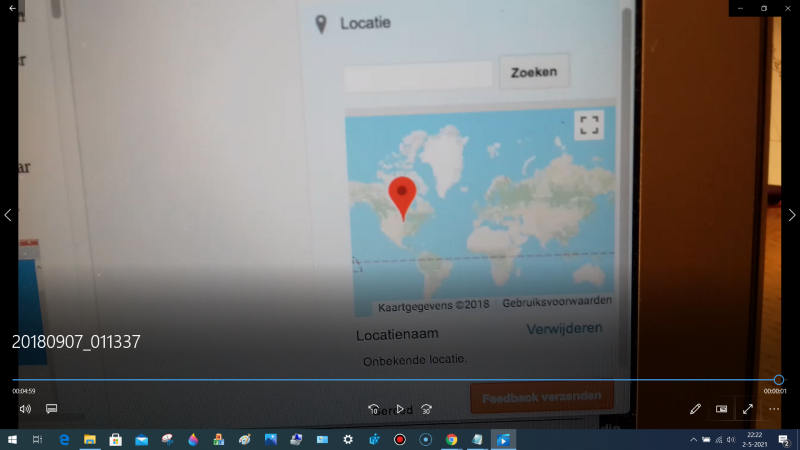
Task: Open the notepad icon on the taskbar
Action: point(477,439)
